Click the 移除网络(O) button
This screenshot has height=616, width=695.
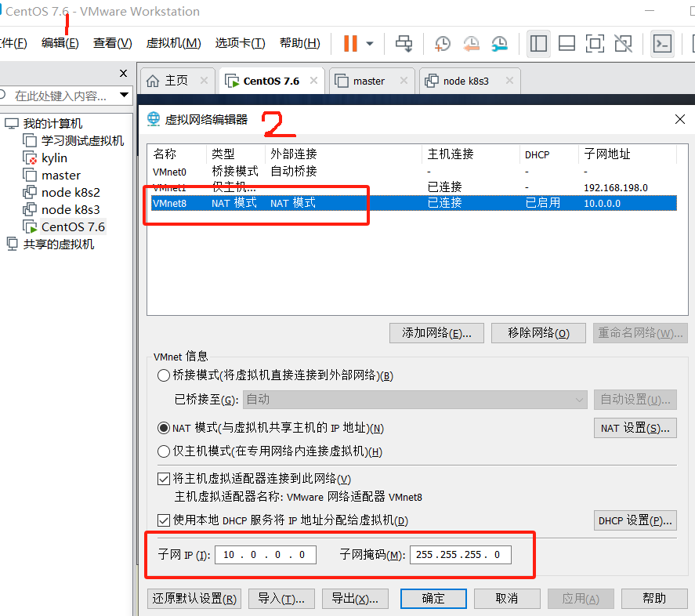(538, 333)
